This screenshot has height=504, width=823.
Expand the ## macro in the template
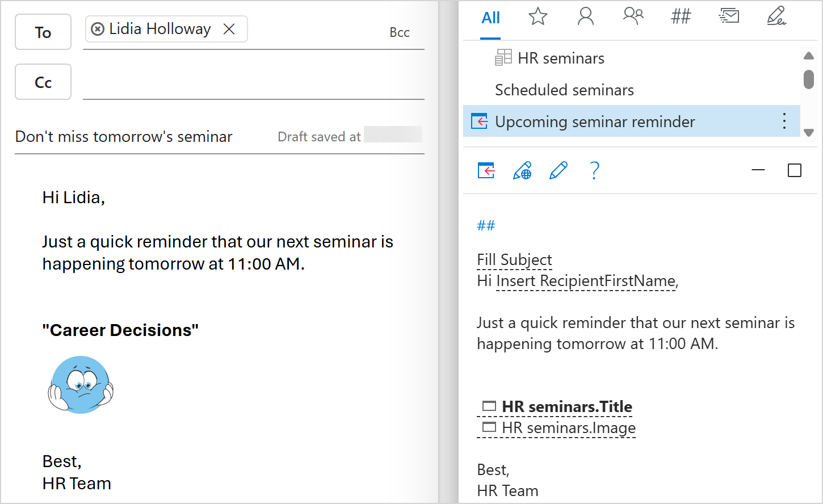coord(485,225)
